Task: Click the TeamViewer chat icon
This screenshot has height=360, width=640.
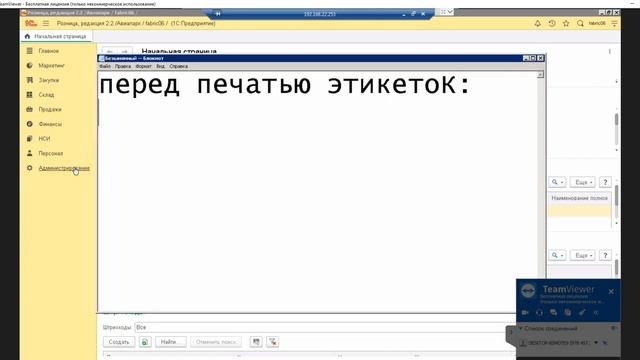Action: [553, 312]
